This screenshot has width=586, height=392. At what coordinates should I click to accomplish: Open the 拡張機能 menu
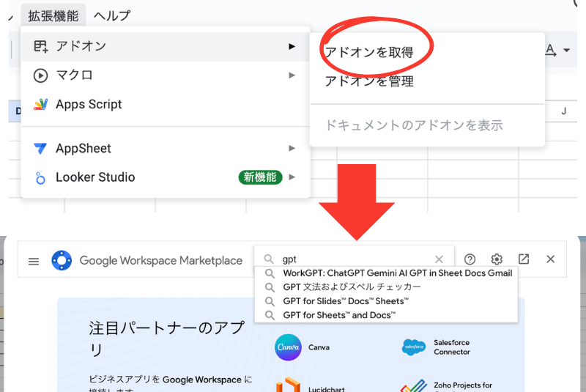click(x=53, y=15)
